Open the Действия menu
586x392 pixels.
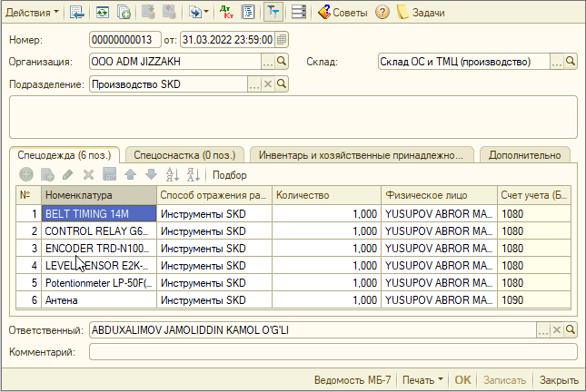pos(32,12)
